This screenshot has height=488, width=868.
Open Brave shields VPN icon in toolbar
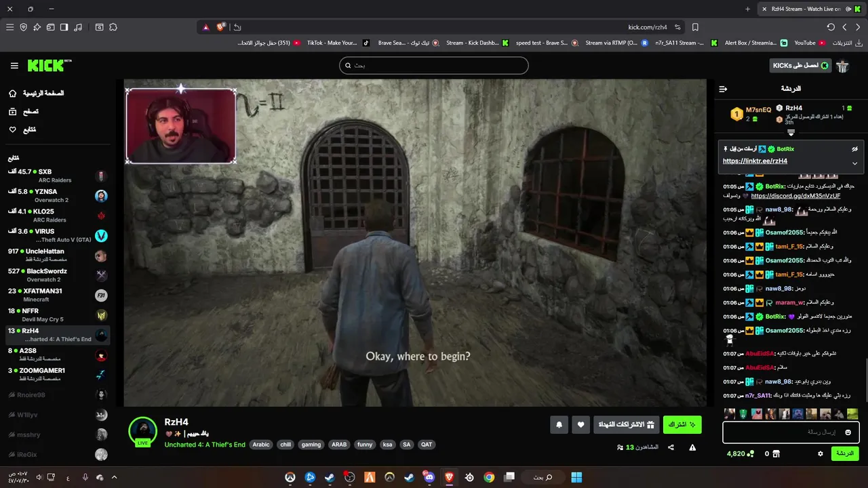click(x=23, y=27)
